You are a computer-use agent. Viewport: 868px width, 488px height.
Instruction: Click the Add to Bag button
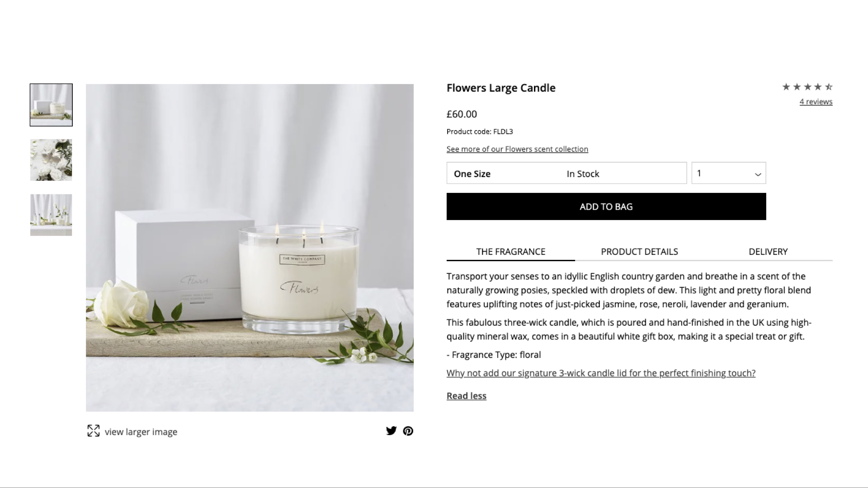(606, 206)
